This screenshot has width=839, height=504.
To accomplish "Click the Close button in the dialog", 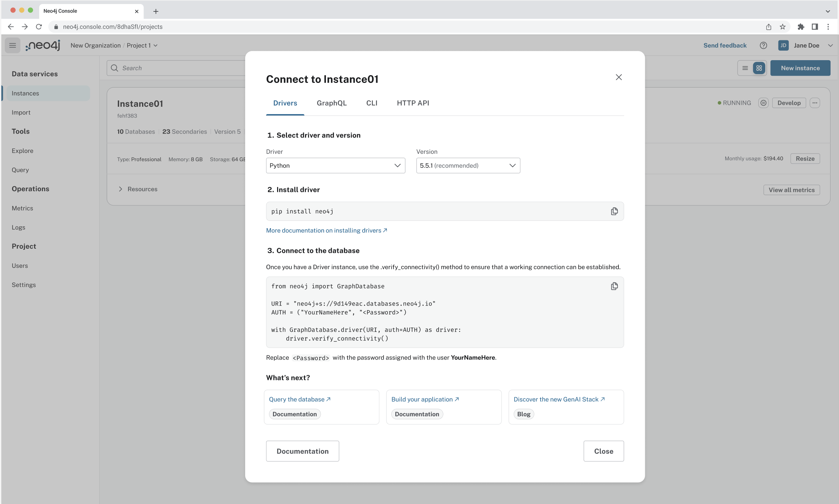I will click(604, 451).
